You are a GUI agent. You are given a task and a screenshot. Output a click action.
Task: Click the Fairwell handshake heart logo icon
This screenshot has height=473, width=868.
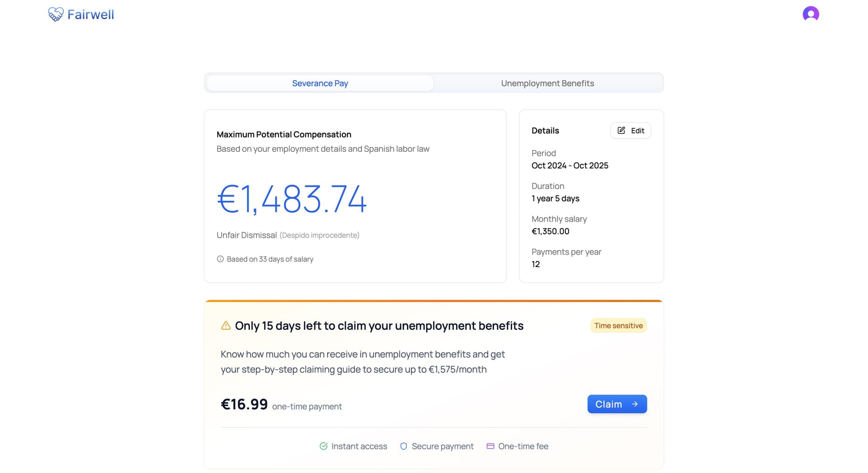(x=56, y=14)
